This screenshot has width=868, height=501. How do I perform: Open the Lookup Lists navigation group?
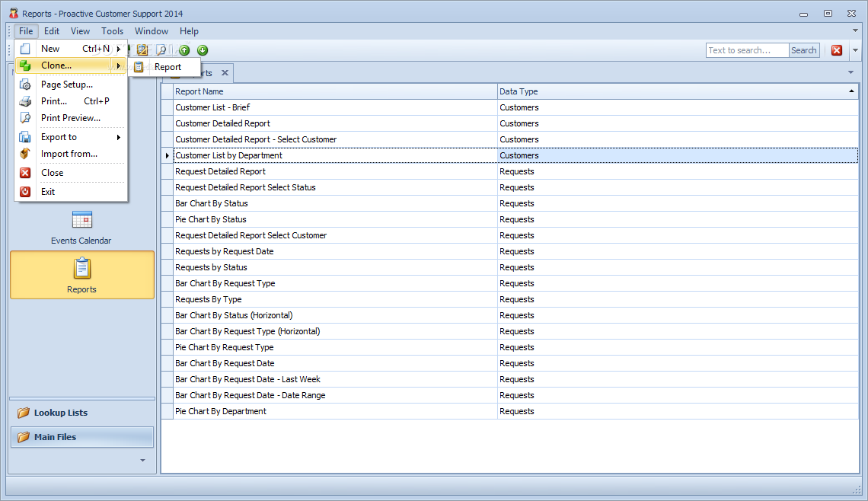tap(82, 413)
